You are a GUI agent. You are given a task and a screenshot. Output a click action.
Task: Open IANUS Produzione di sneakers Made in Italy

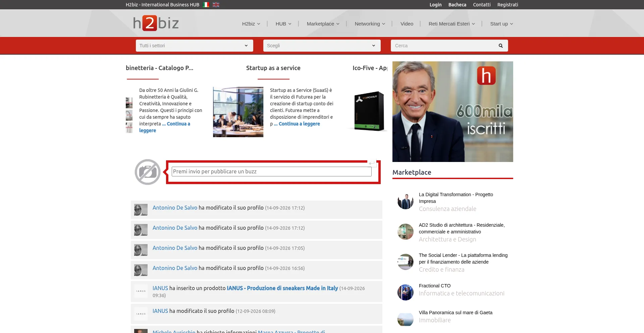click(282, 288)
